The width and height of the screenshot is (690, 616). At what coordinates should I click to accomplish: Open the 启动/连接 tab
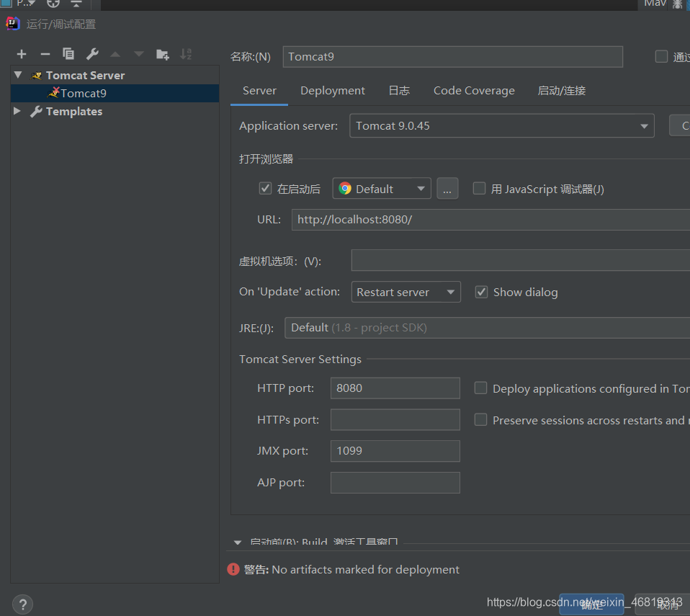click(562, 91)
